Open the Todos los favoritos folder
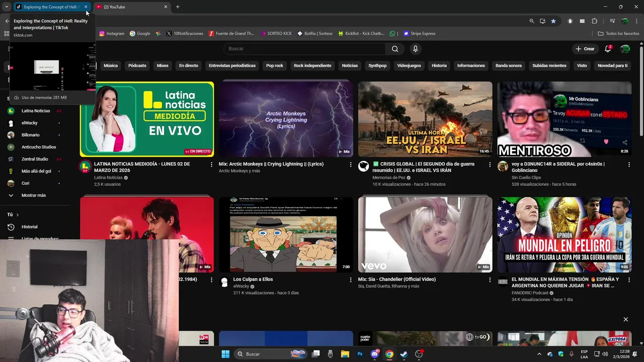This screenshot has height=362, width=644. pyautogui.click(x=618, y=34)
